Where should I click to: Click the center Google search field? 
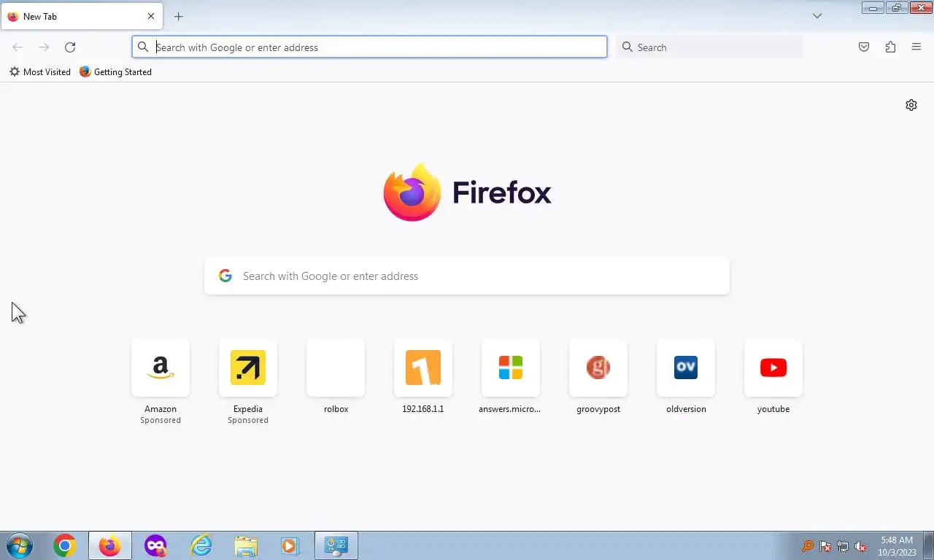pyautogui.click(x=467, y=276)
